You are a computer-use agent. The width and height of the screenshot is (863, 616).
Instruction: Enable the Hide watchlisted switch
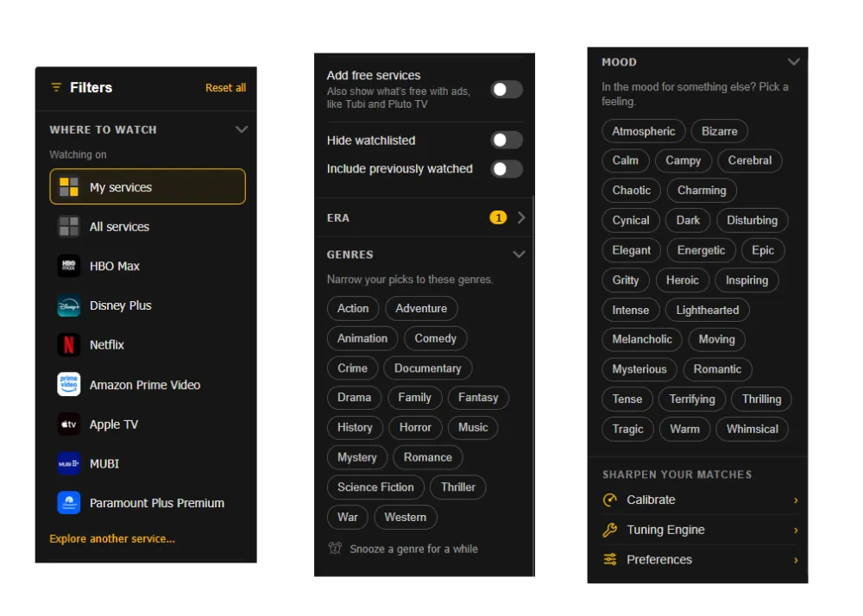(x=507, y=141)
